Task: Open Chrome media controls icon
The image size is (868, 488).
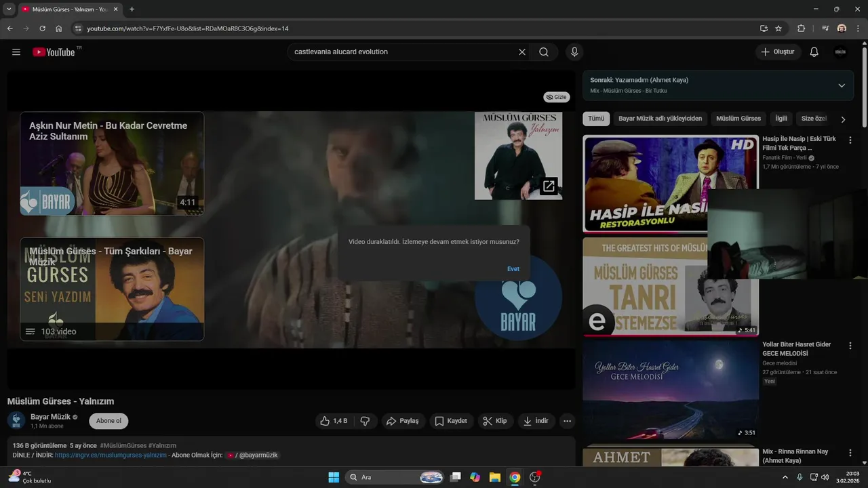Action: 825,28
